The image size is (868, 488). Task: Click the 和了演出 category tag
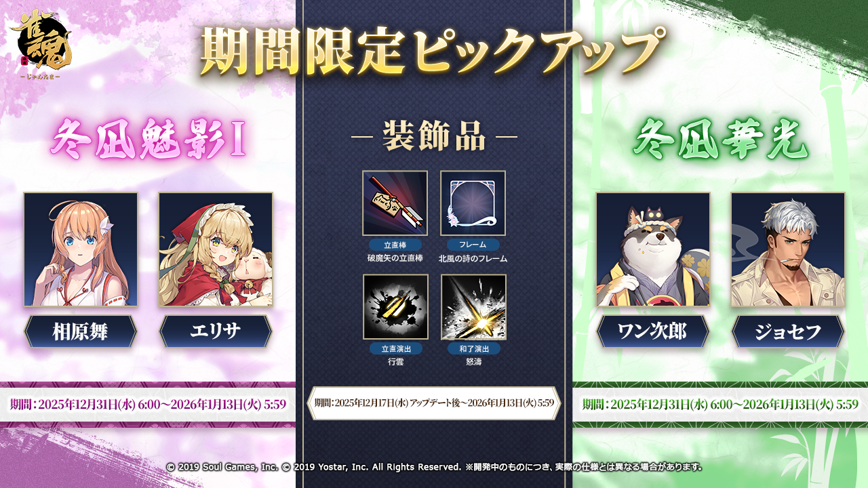[x=473, y=348]
